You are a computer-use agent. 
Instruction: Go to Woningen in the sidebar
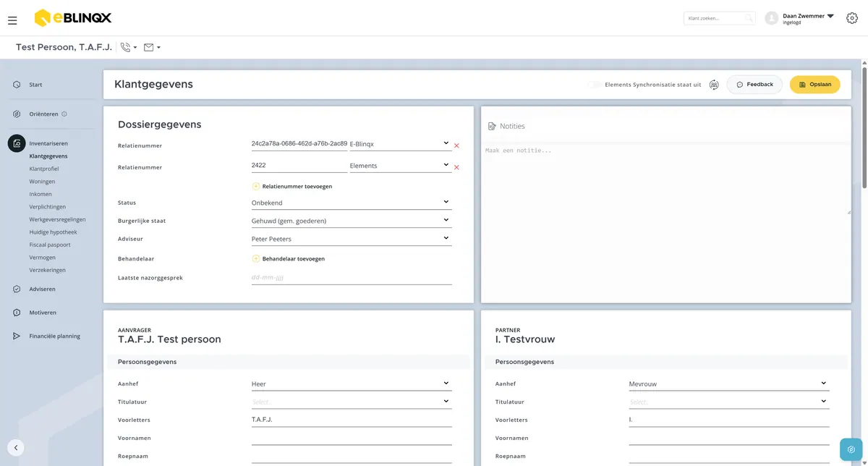pyautogui.click(x=42, y=182)
